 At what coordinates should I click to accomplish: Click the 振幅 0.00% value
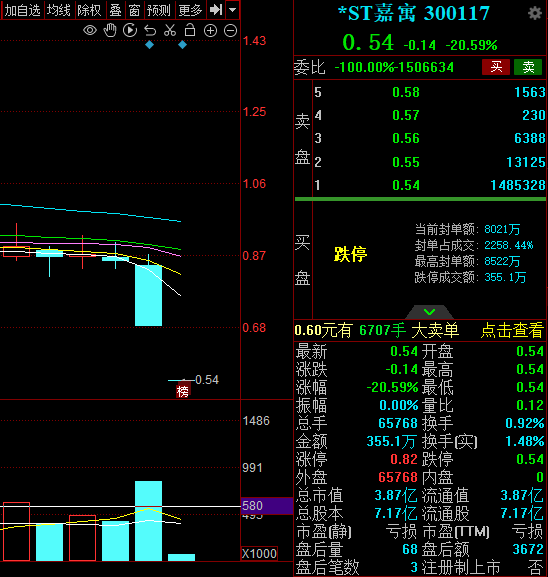pos(399,405)
